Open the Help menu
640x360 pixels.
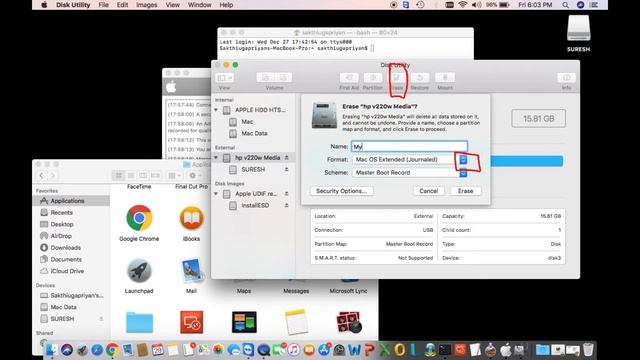tap(226, 5)
